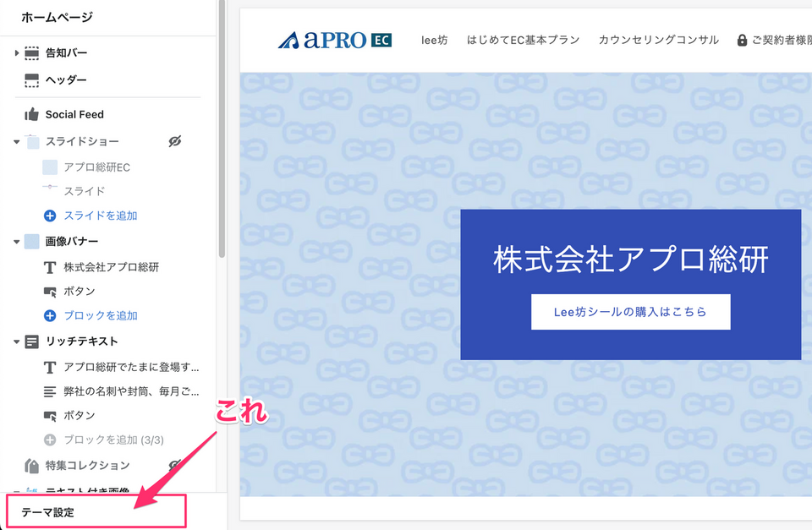This screenshot has height=530, width=812.
Task: Click lock icon beside ご契約者様限
Action: tap(742, 40)
